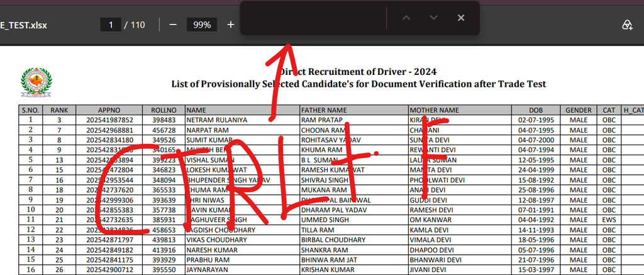Click the GENDER column header

[x=579, y=110]
